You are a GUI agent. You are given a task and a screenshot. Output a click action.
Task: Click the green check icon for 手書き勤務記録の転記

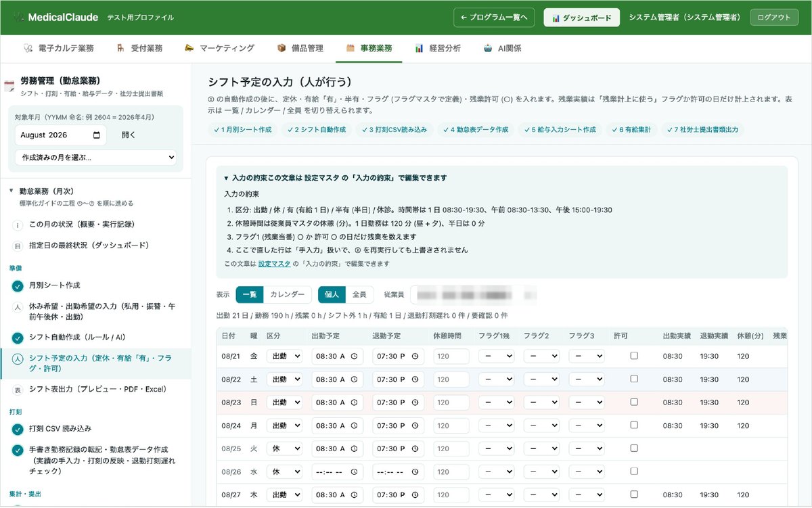coord(18,450)
